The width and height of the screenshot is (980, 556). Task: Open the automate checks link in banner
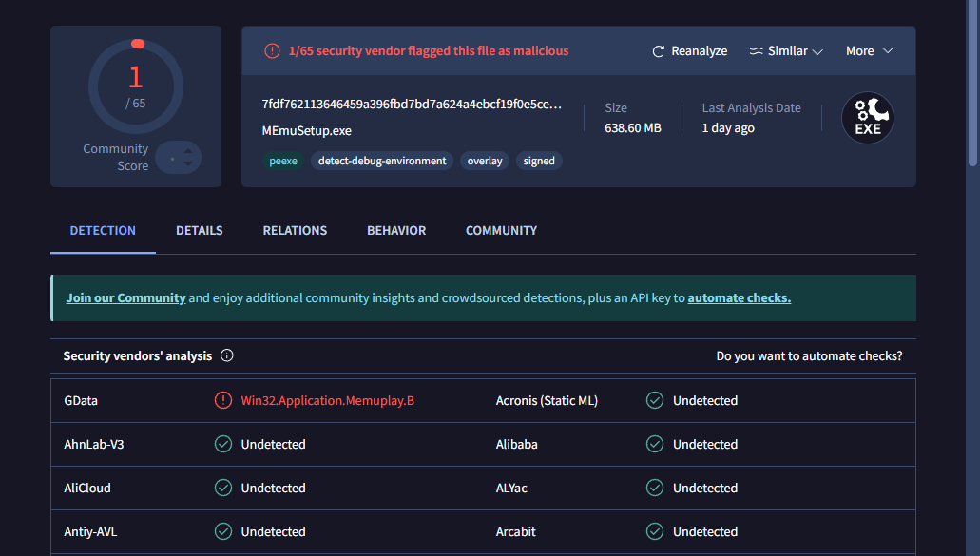tap(740, 298)
